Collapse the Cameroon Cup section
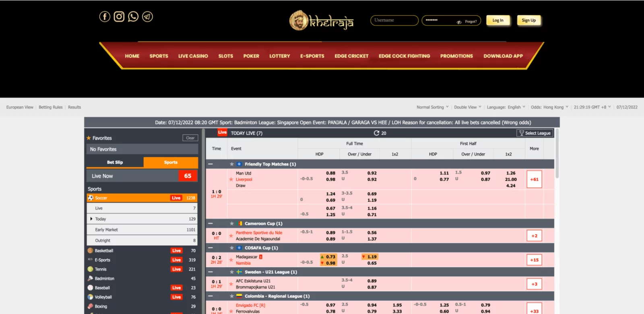The width and height of the screenshot is (644, 314). pos(211,223)
